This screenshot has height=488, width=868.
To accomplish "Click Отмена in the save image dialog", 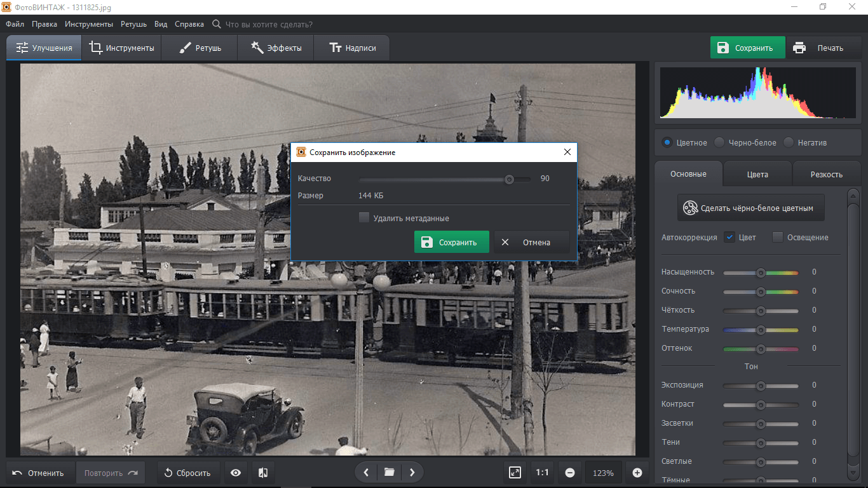I will 532,242.
